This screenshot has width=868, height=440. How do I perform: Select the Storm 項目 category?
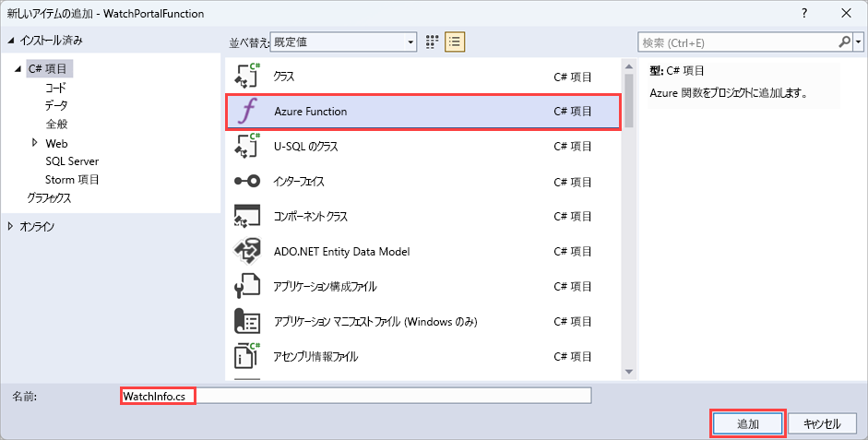(x=72, y=179)
